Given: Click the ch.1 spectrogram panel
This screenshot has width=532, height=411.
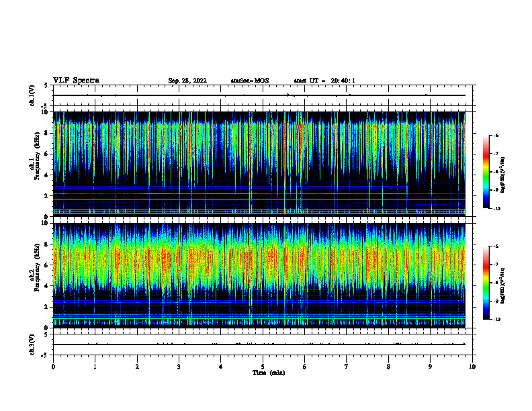Looking at the screenshot, I should [x=259, y=164].
